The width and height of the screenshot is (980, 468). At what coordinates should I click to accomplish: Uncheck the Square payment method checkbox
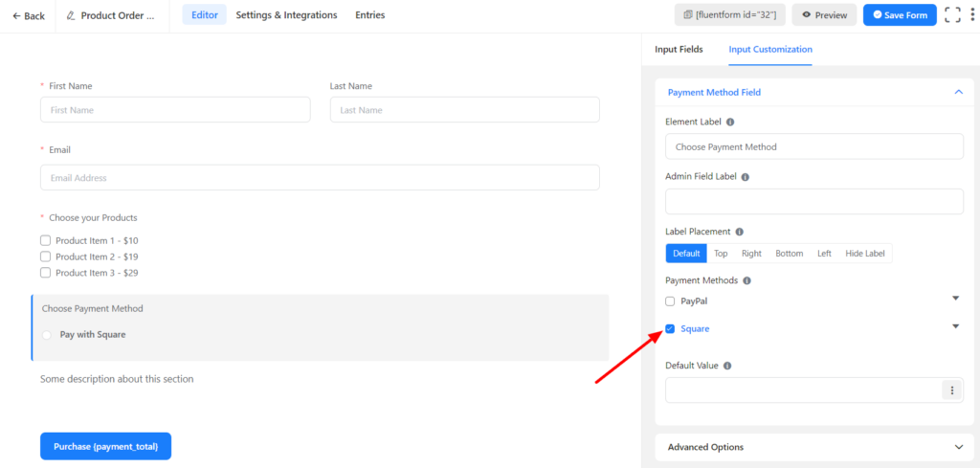[x=670, y=328]
